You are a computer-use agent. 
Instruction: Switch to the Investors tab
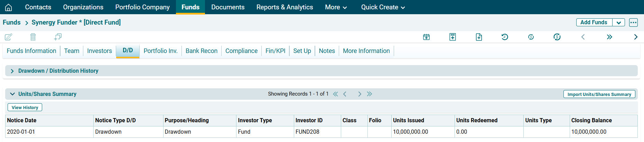[x=100, y=51]
